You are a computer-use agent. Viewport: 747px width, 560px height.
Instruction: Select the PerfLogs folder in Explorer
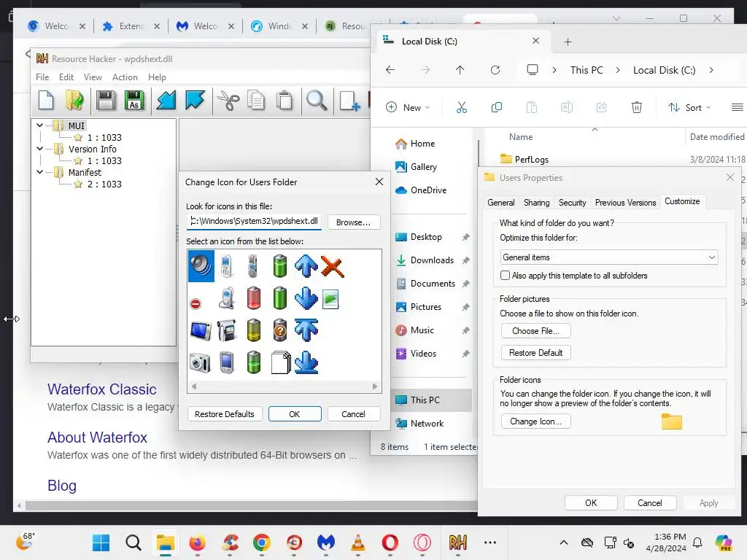pos(532,160)
